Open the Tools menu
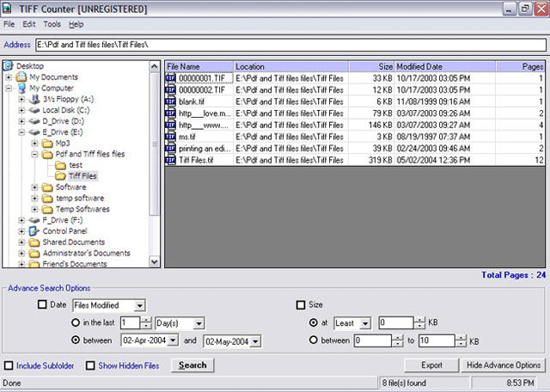This screenshot has width=550, height=392. pos(52,24)
